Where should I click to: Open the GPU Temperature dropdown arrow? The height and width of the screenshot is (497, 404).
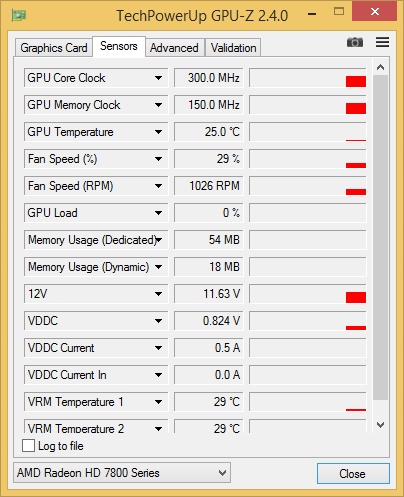click(159, 132)
